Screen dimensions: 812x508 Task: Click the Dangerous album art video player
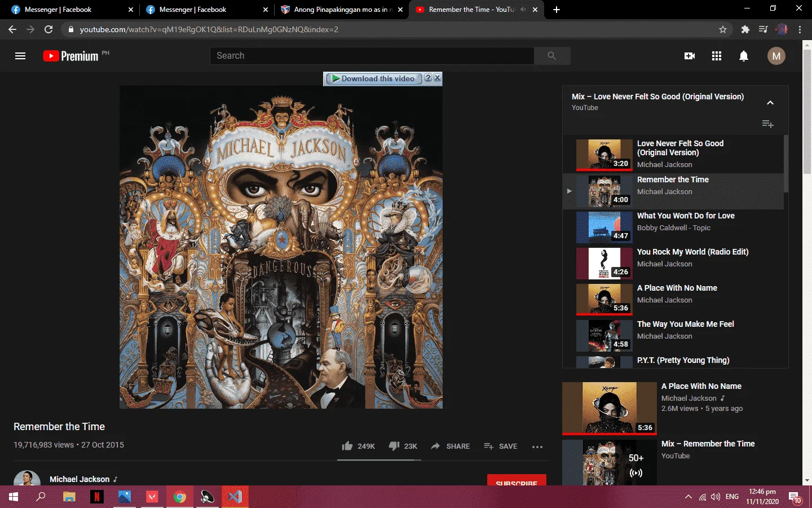(281, 247)
